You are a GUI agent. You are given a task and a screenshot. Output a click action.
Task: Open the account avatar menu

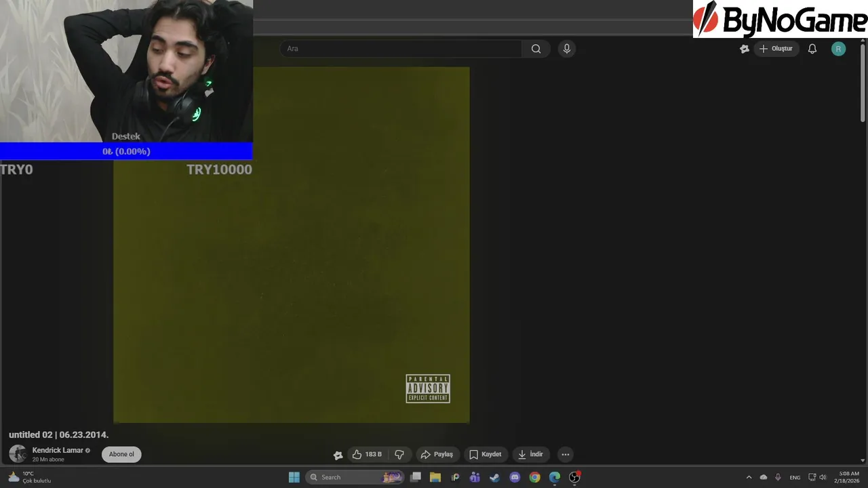tap(839, 49)
